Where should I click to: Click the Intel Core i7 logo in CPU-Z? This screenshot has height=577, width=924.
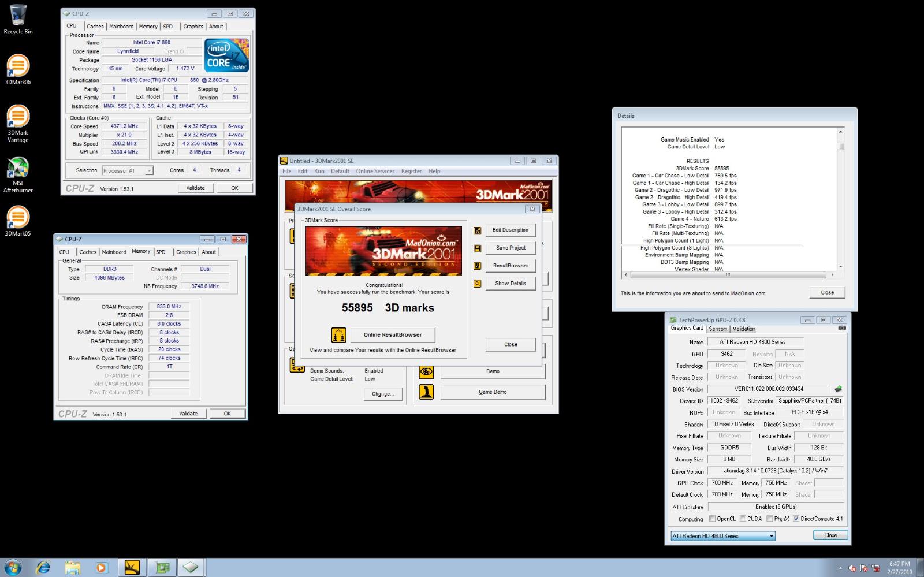point(226,55)
